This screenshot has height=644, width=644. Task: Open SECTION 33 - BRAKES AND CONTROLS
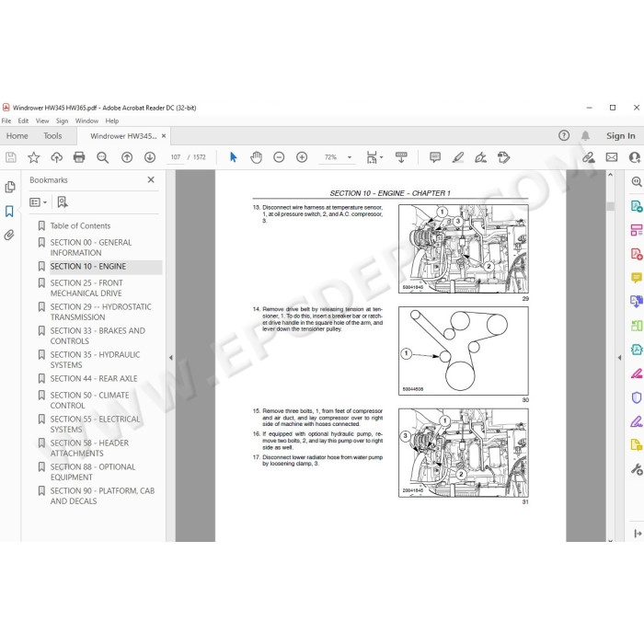[98, 336]
